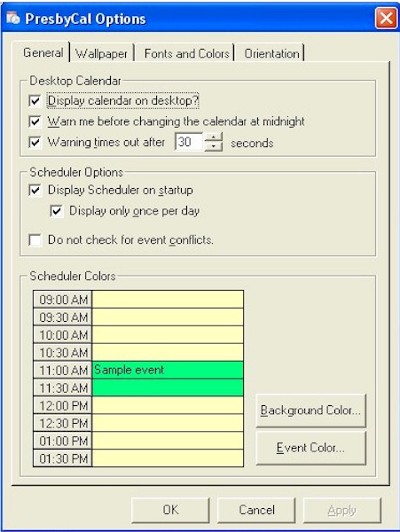Viewport: 400px width, 532px height.
Task: Uncheck Display only once per day
Action: 56,211
